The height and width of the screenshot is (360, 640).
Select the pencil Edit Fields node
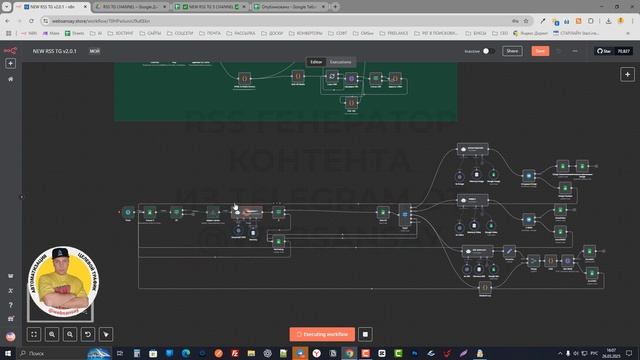coord(509,251)
